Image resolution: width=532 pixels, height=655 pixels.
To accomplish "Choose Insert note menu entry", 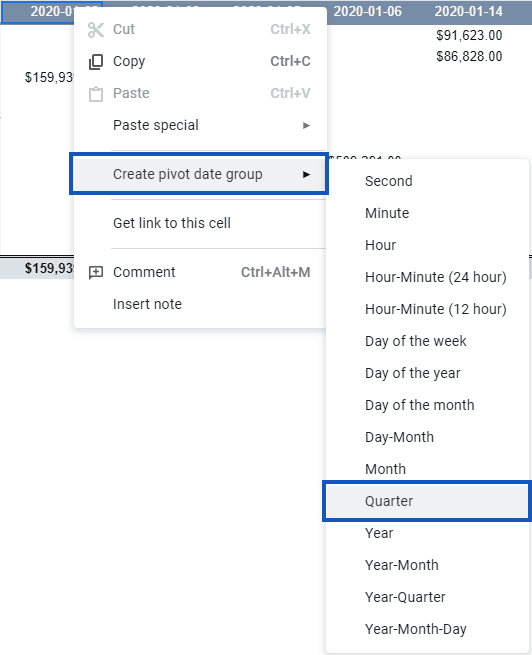I will (x=147, y=304).
